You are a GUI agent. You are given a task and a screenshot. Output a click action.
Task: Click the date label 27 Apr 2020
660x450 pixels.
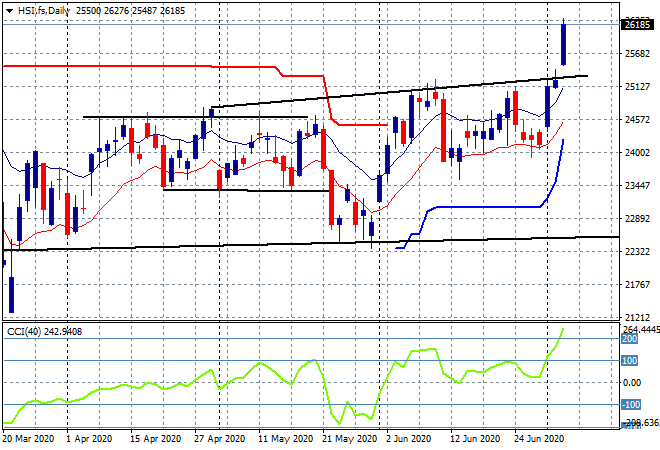pos(219,439)
